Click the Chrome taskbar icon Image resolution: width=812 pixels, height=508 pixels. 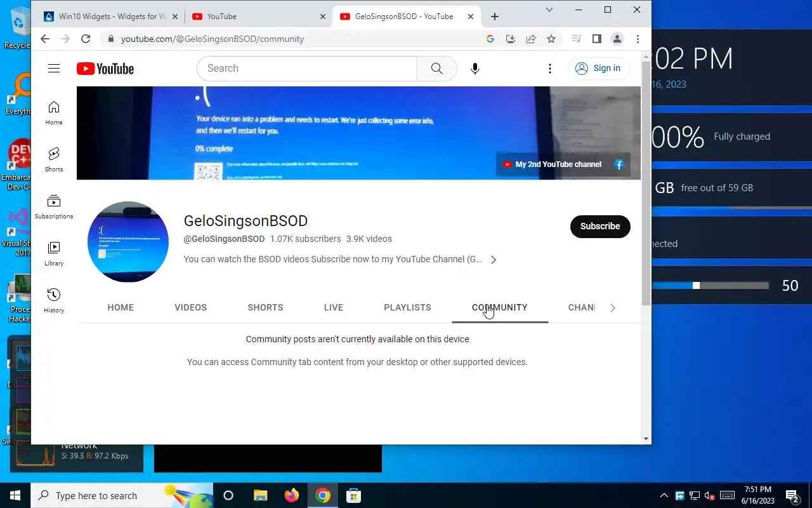coord(323,495)
